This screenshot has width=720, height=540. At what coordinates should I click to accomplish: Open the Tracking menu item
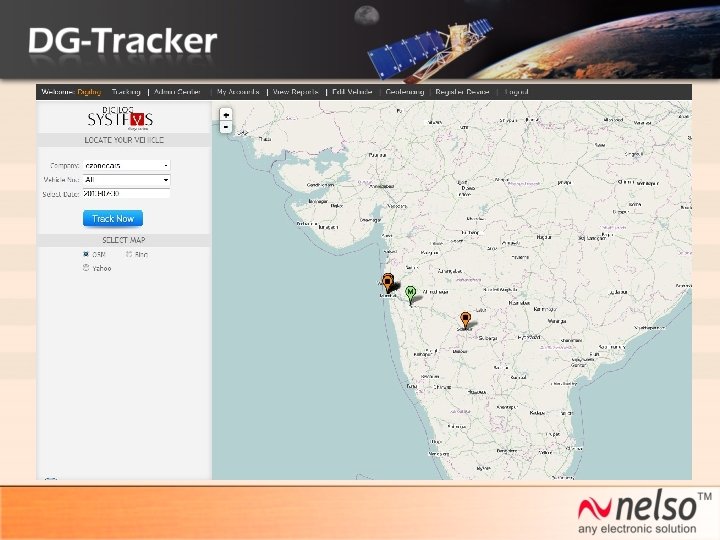point(126,92)
